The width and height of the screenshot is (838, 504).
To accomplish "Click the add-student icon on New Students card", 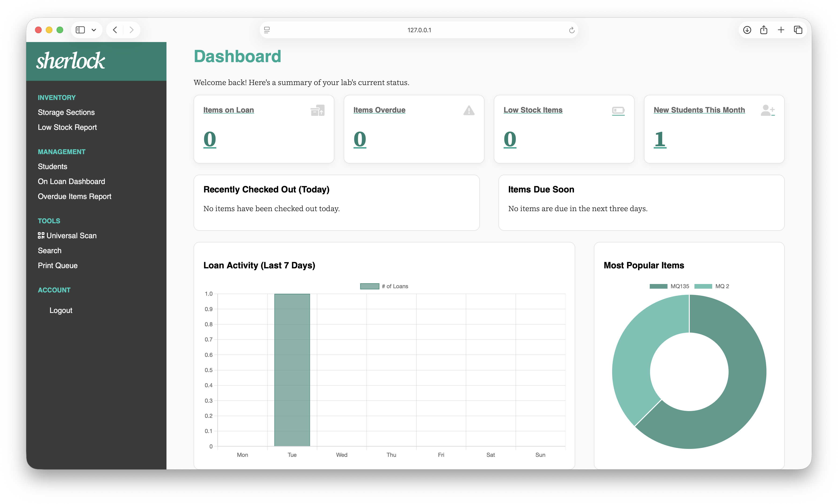I will tap(768, 110).
